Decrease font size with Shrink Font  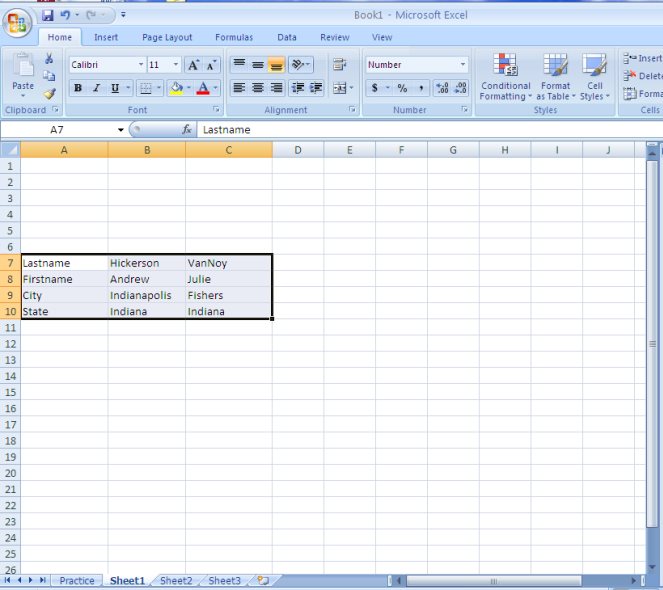click(211, 65)
